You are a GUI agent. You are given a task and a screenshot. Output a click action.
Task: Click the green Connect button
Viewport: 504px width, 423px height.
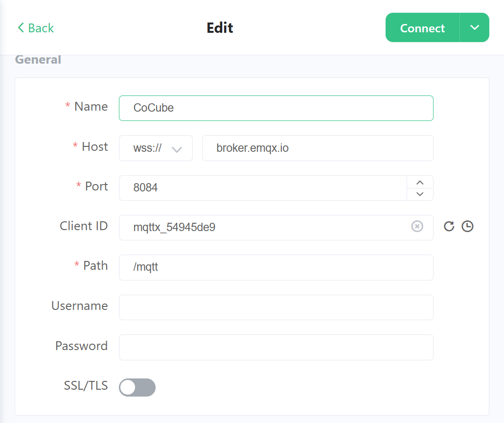(x=422, y=28)
